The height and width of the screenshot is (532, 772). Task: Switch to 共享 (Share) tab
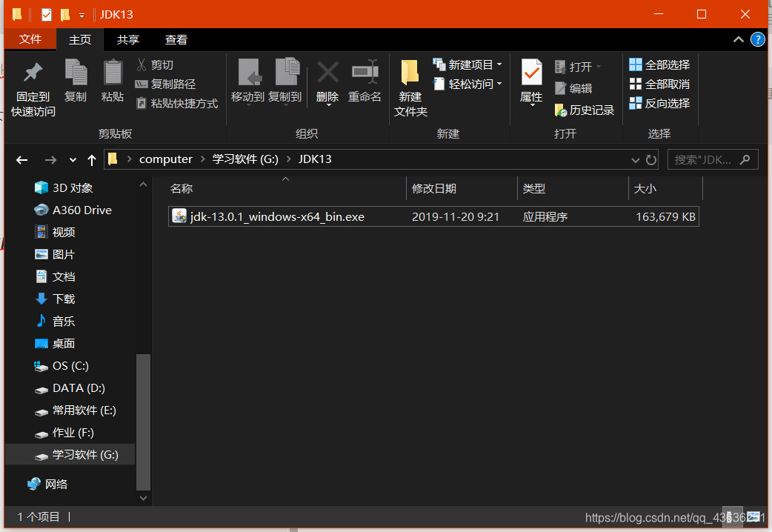(x=128, y=39)
